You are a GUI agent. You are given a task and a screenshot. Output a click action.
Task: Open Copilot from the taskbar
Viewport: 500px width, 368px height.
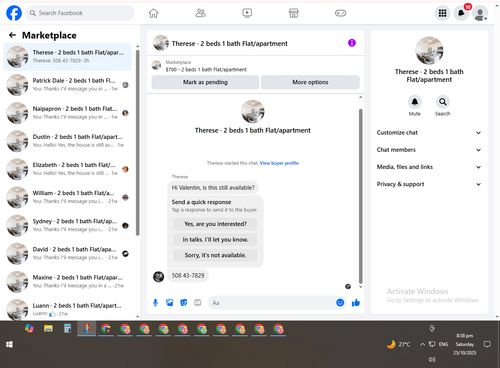[x=29, y=329]
